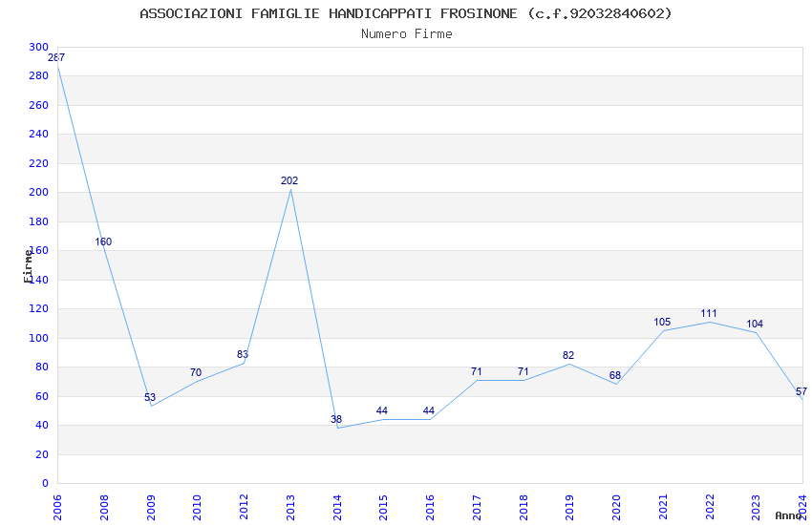Viewport: 812px width, 525px height.
Task: Click the x-axis year 2009
Action: pyautogui.click(x=151, y=507)
